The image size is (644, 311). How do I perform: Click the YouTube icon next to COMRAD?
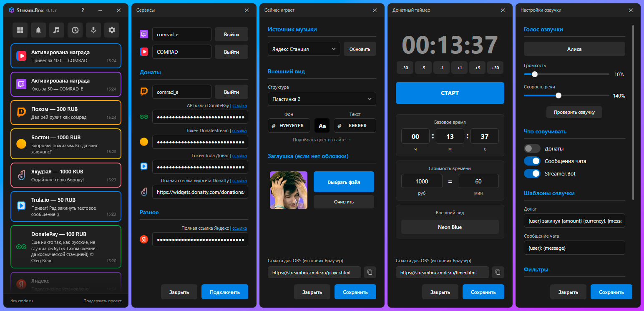click(144, 52)
